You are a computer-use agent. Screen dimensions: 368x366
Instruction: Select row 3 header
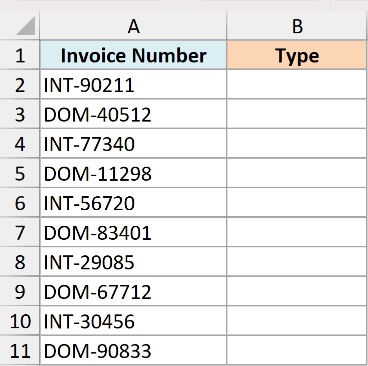[x=20, y=114]
